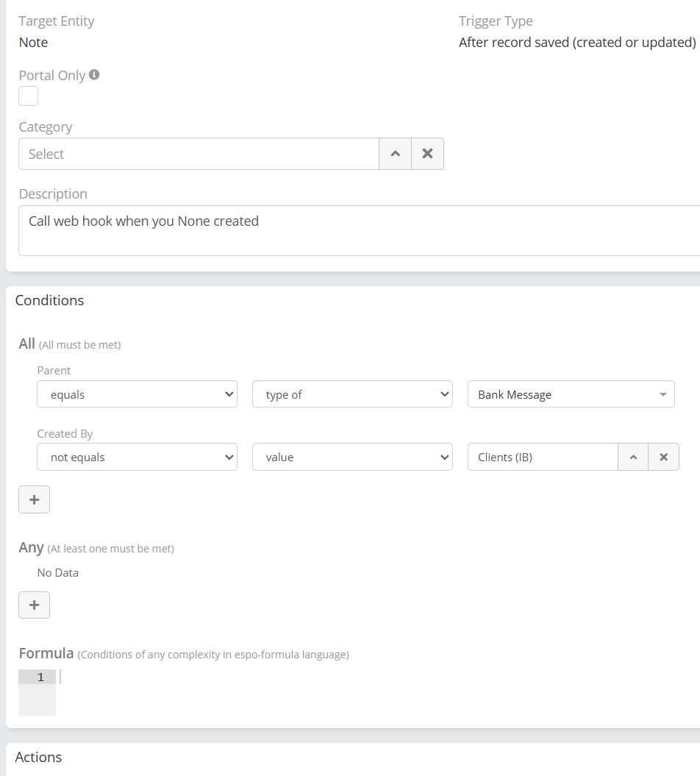
Task: Open Category selection list arrow
Action: [395, 154]
